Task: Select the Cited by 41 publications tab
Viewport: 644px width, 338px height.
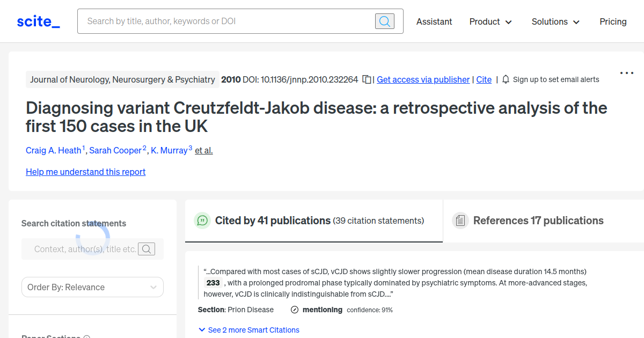Action: [273, 220]
